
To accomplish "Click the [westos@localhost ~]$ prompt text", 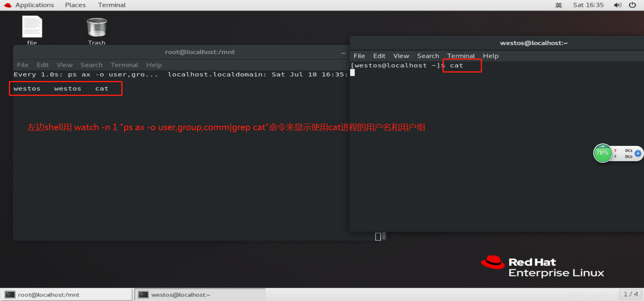I will [398, 66].
